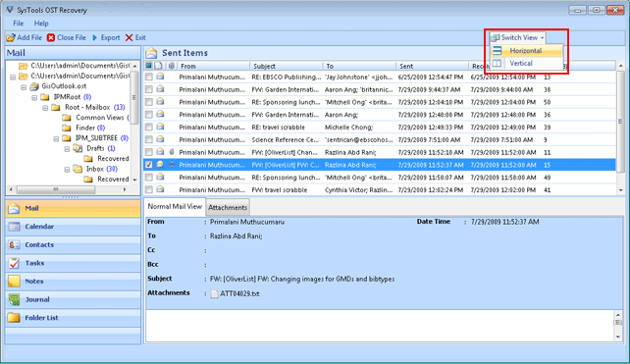The height and width of the screenshot is (364, 630).
Task: Open the Switch View dropdown
Action: [517, 37]
